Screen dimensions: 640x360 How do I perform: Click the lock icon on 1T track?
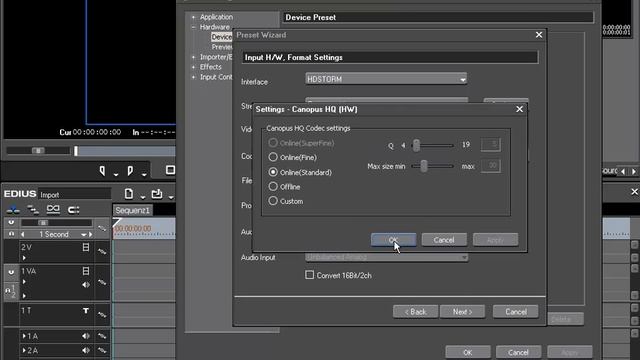(x=102, y=314)
